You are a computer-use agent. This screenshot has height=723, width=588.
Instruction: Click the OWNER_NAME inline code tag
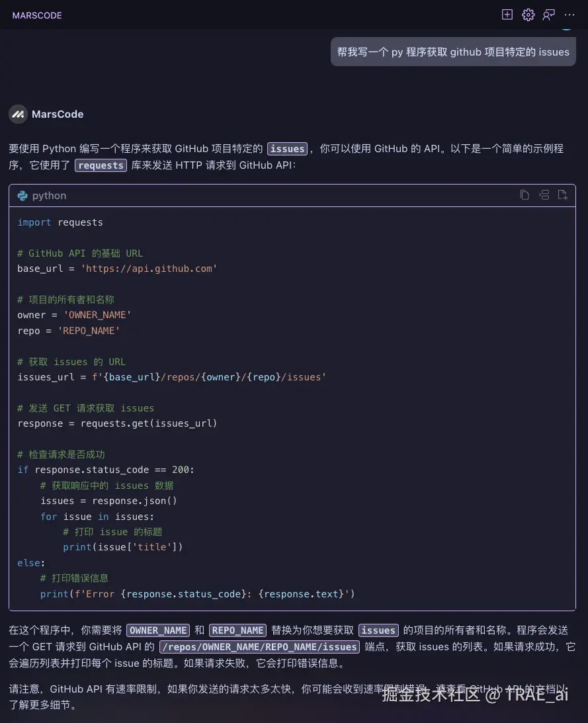tap(157, 630)
